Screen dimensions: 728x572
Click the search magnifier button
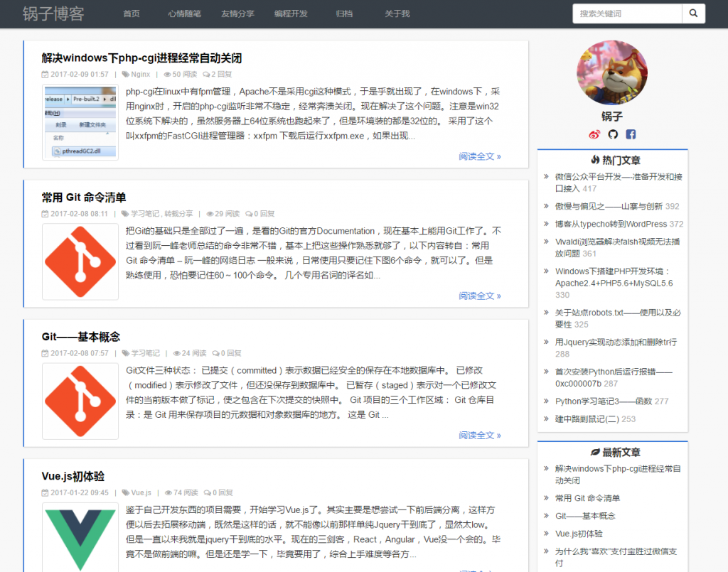point(693,14)
